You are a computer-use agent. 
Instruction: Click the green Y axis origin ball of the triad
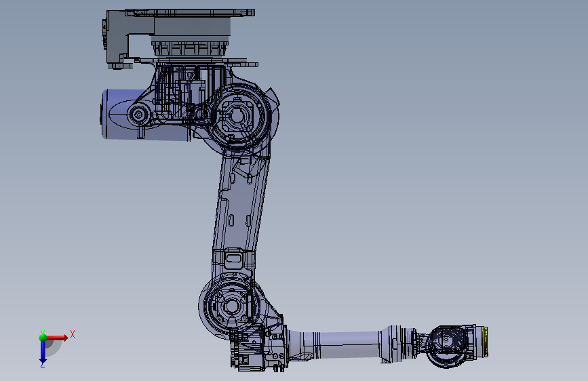43,337
